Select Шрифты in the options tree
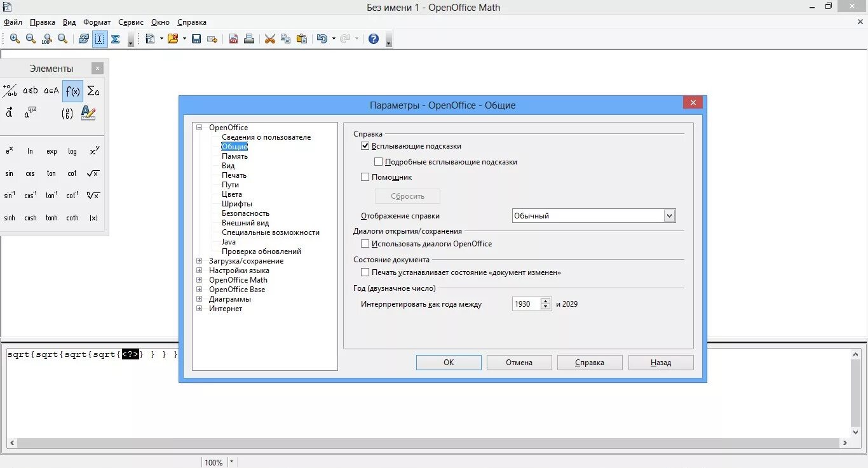 pos(237,204)
